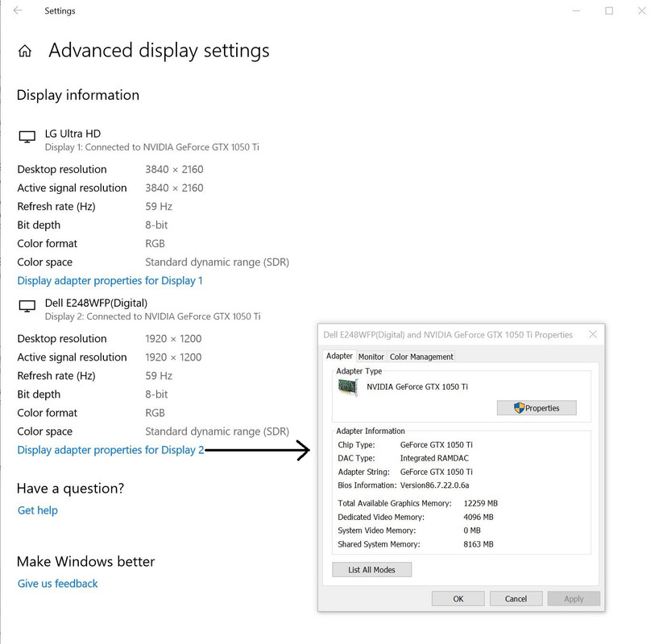Screen dimensions: 659x644
Task: Close the Settings window
Action: click(641, 10)
